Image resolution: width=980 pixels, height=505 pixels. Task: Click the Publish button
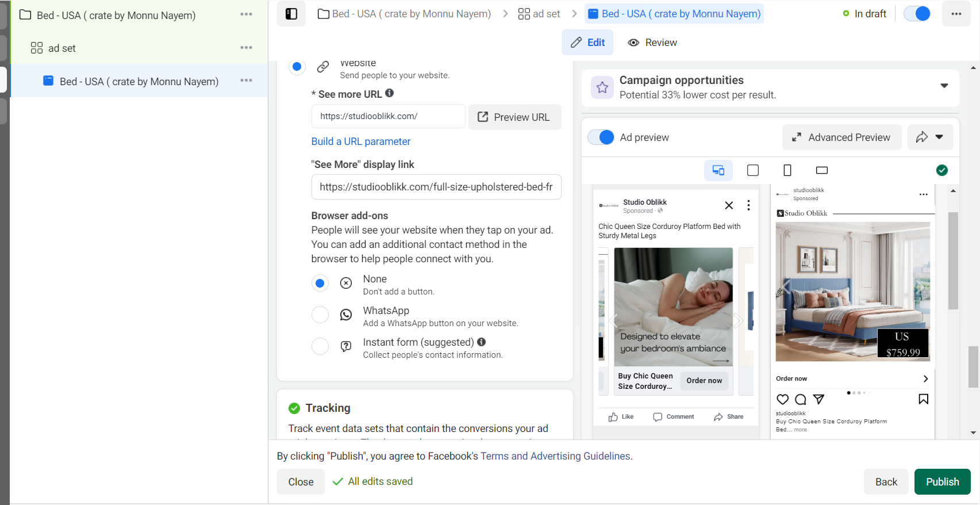click(942, 482)
